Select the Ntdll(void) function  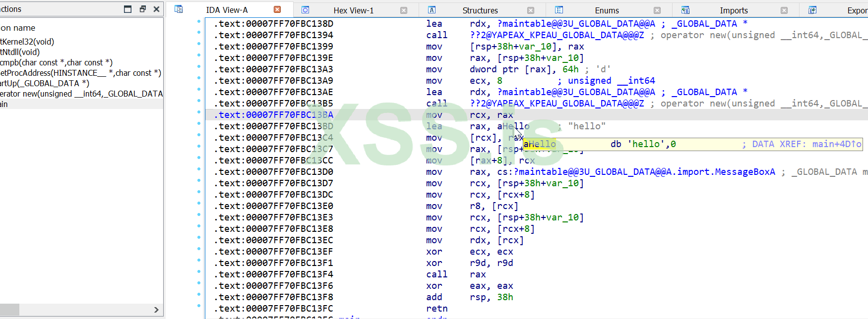(x=20, y=52)
